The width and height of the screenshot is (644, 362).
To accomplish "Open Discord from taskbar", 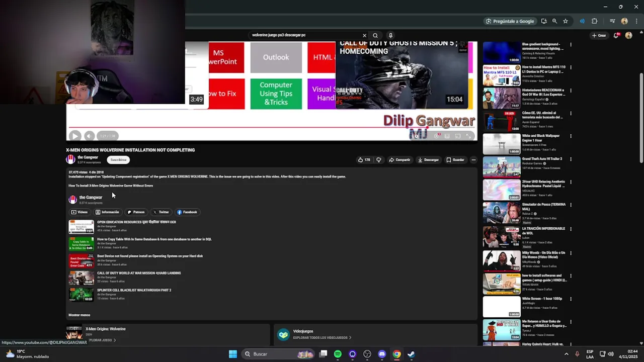I will [x=382, y=354].
